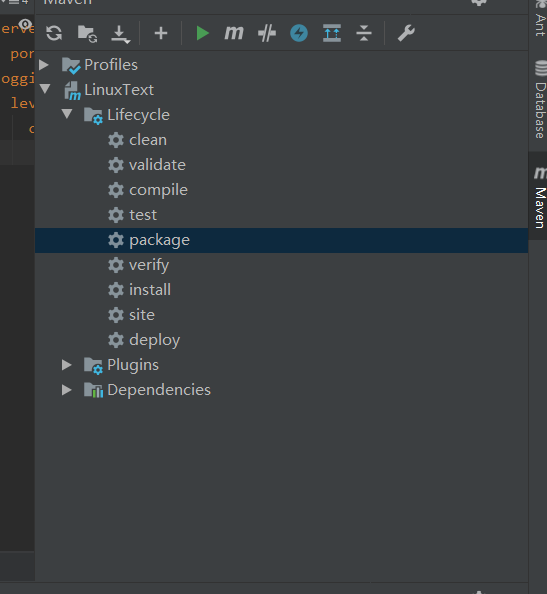547x594 pixels.
Task: Collapse the Lifecycle node
Action: (67, 114)
